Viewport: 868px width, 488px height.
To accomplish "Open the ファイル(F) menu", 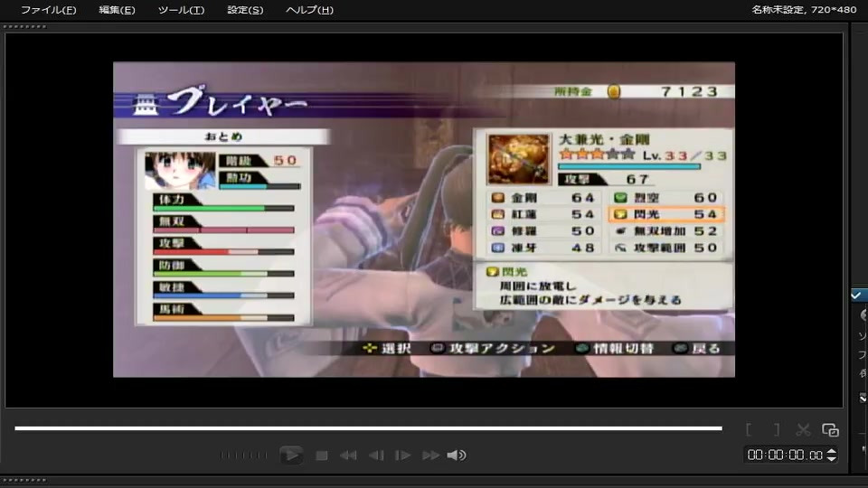I will (48, 10).
